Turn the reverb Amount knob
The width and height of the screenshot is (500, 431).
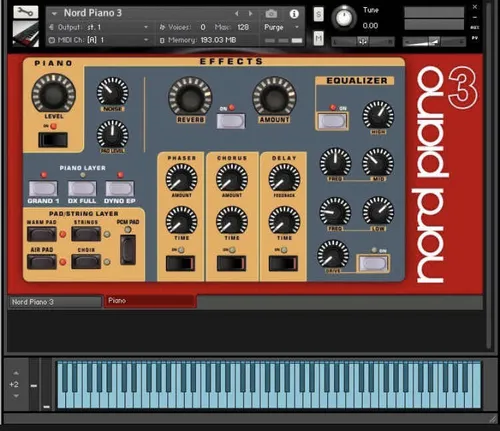tap(274, 97)
